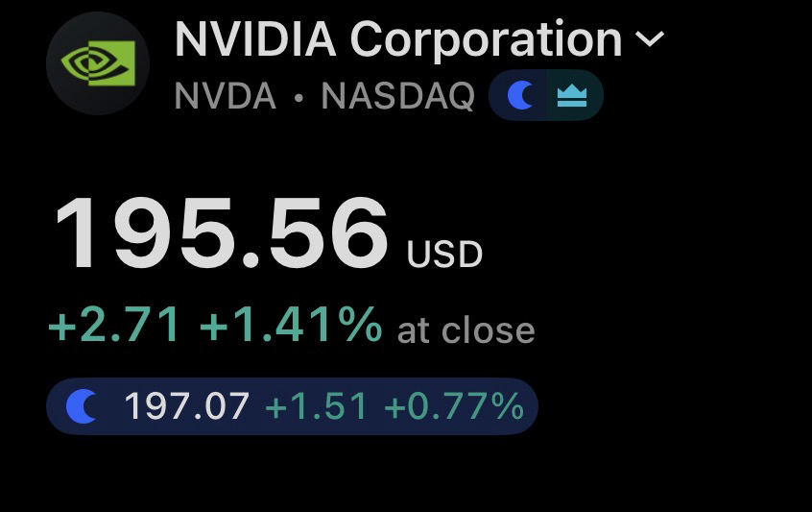This screenshot has height=512, width=812.
Task: Click the NVIDIA green eye logo
Action: 98,63
